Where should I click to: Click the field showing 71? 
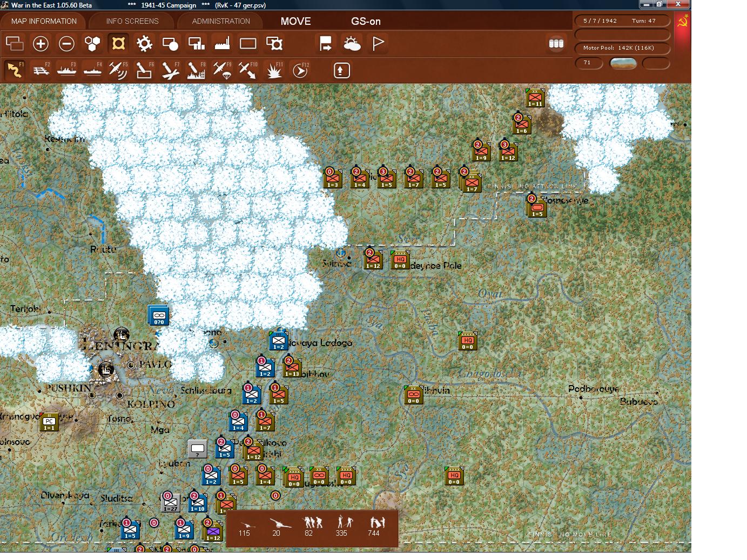(x=589, y=63)
